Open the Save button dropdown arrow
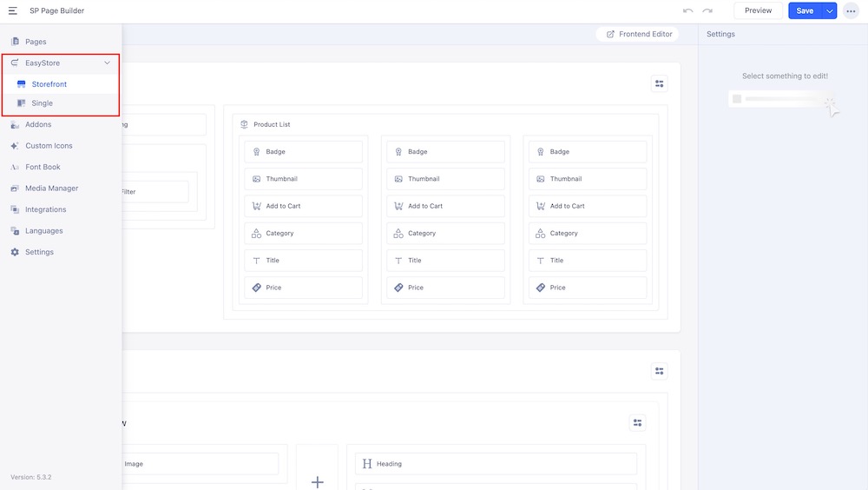 (x=830, y=10)
